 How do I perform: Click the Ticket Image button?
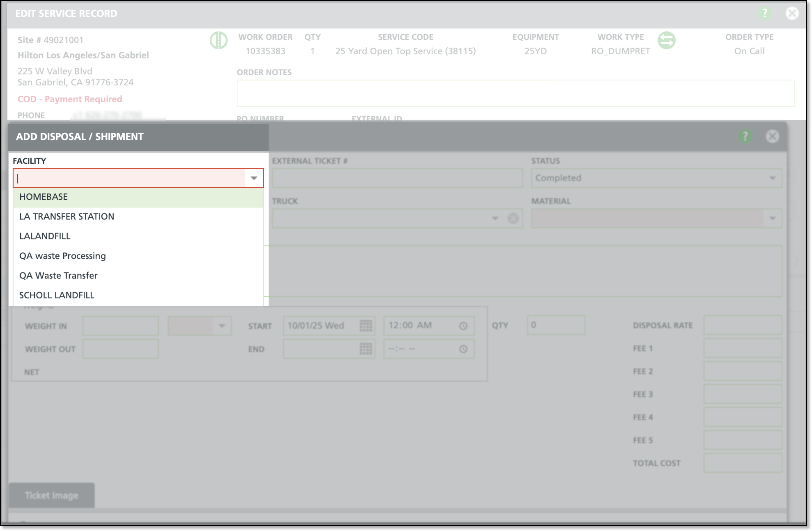click(51, 495)
